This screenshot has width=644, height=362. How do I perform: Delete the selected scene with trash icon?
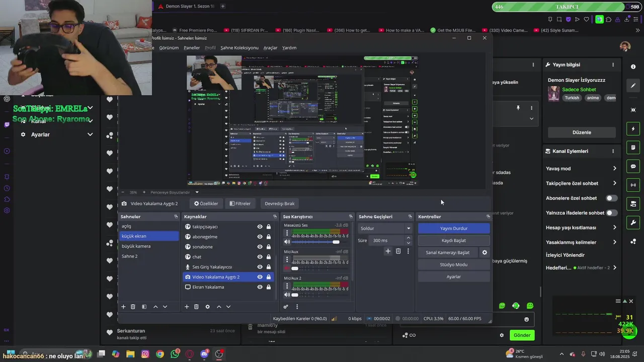click(x=133, y=307)
